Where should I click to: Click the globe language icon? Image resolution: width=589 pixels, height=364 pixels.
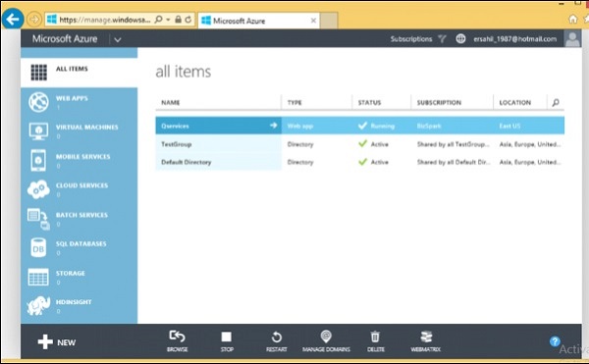[460, 38]
